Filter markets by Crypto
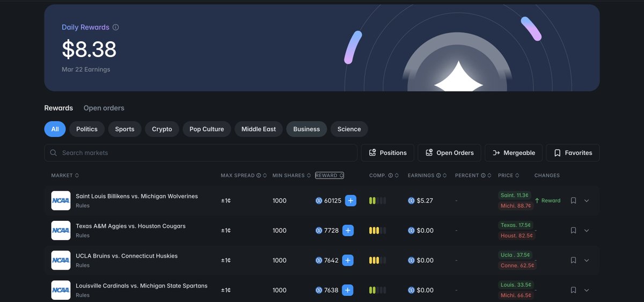Image resolution: width=644 pixels, height=302 pixels. (162, 129)
